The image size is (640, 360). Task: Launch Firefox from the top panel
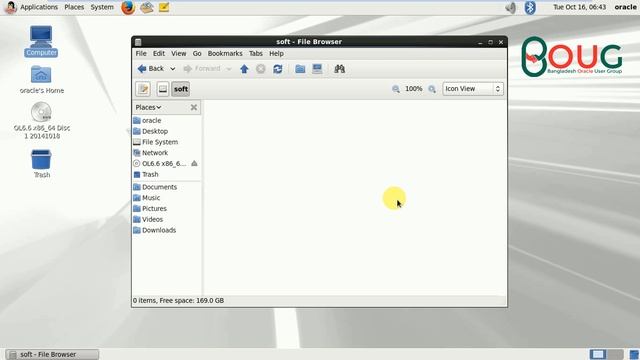[x=128, y=7]
